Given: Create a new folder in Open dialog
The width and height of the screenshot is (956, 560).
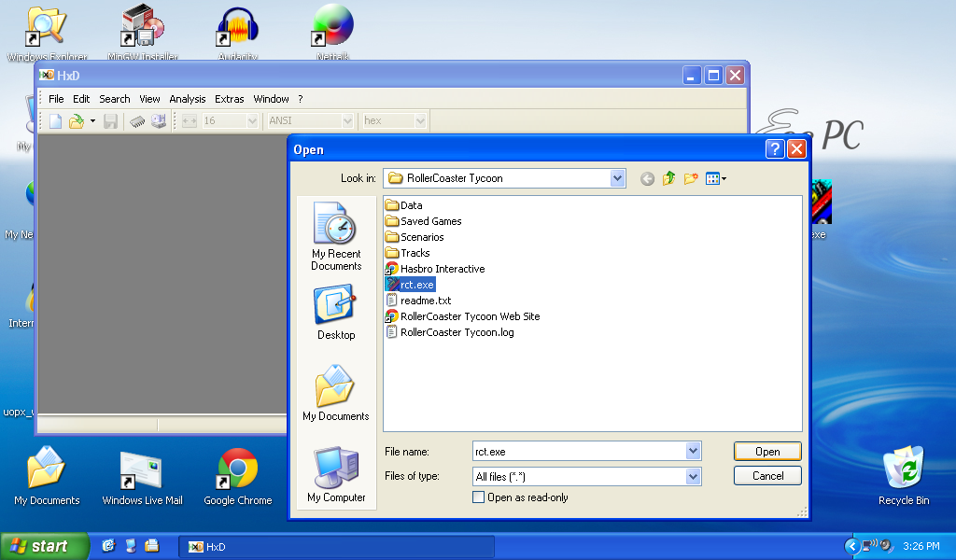Looking at the screenshot, I should click(x=691, y=178).
